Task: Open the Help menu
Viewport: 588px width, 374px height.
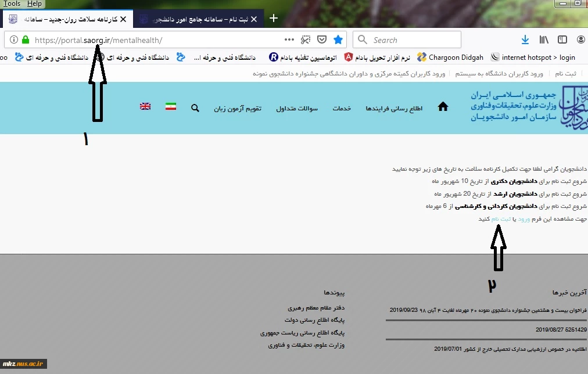Action: coord(34,3)
